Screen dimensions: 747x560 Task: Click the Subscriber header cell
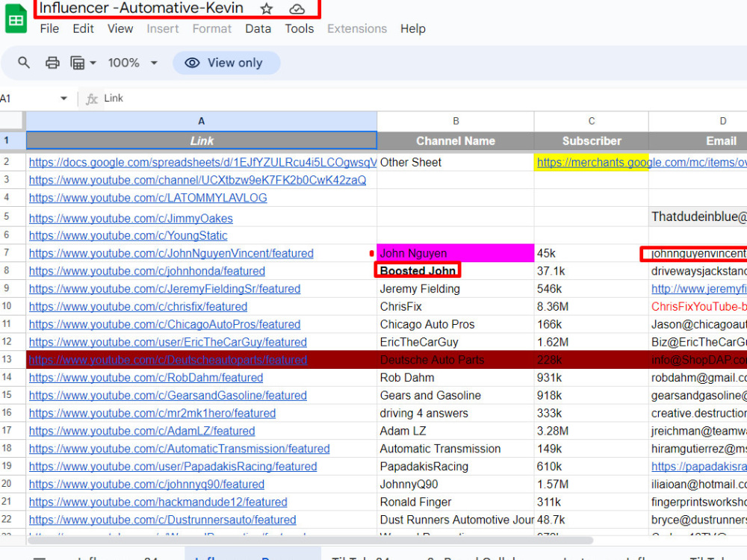click(x=591, y=141)
